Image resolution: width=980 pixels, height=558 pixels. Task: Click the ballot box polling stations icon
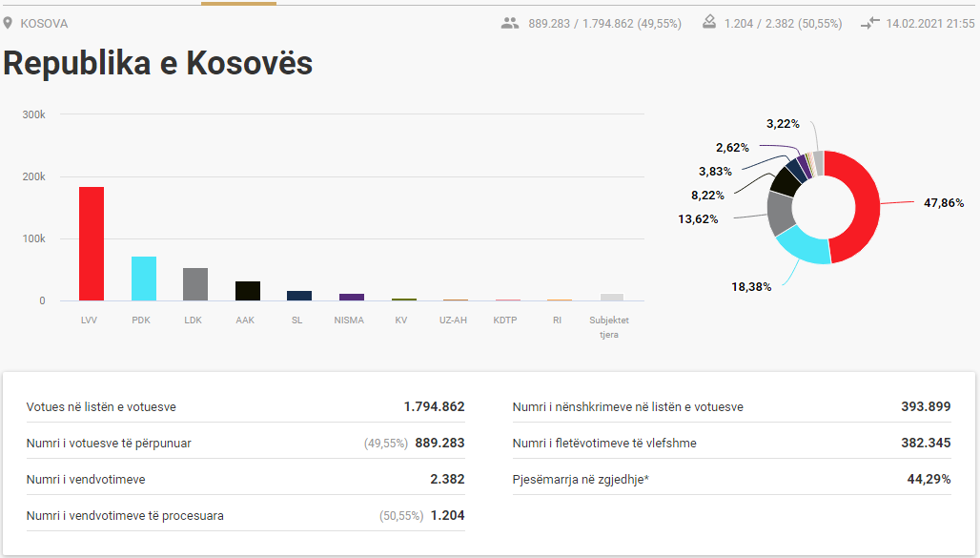708,23
